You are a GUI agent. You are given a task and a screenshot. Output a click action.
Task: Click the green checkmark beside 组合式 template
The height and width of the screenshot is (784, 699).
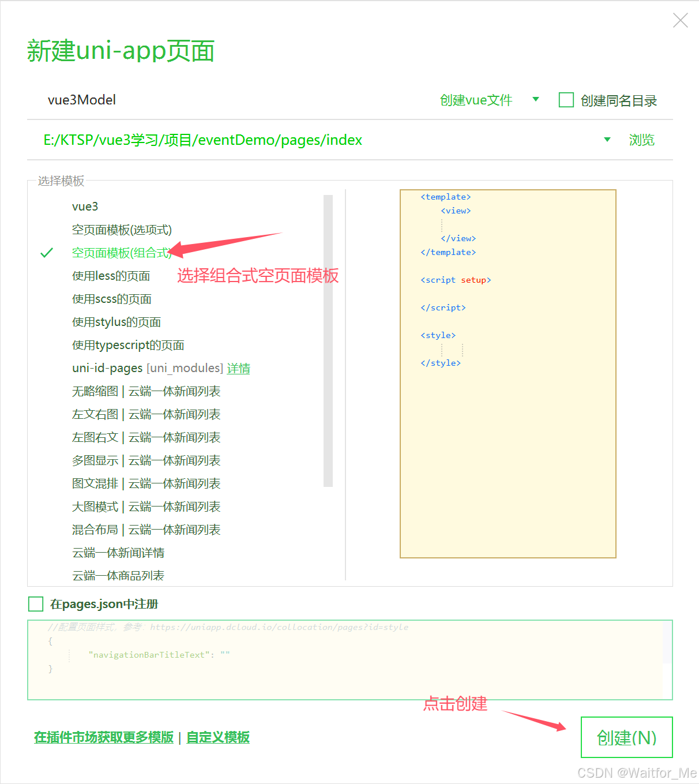click(x=47, y=253)
